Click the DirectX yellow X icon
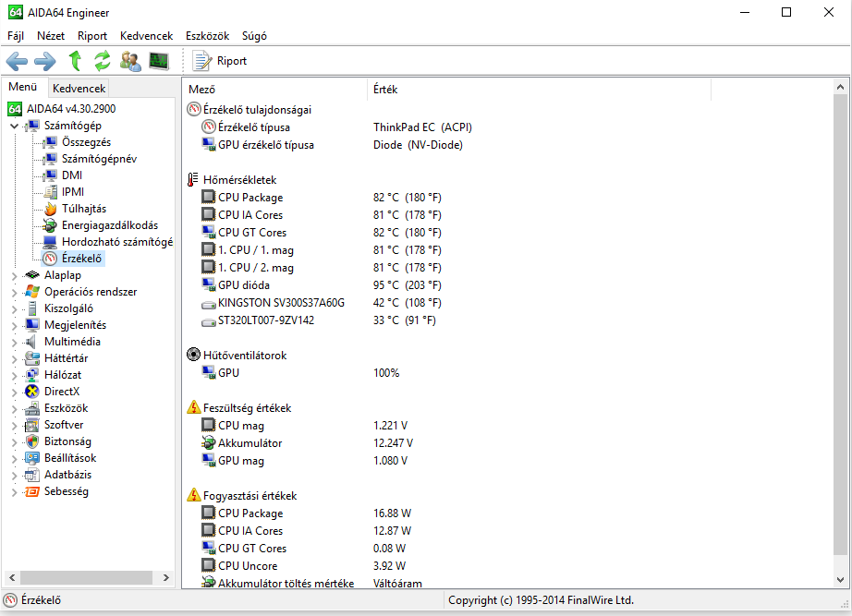 tap(32, 392)
